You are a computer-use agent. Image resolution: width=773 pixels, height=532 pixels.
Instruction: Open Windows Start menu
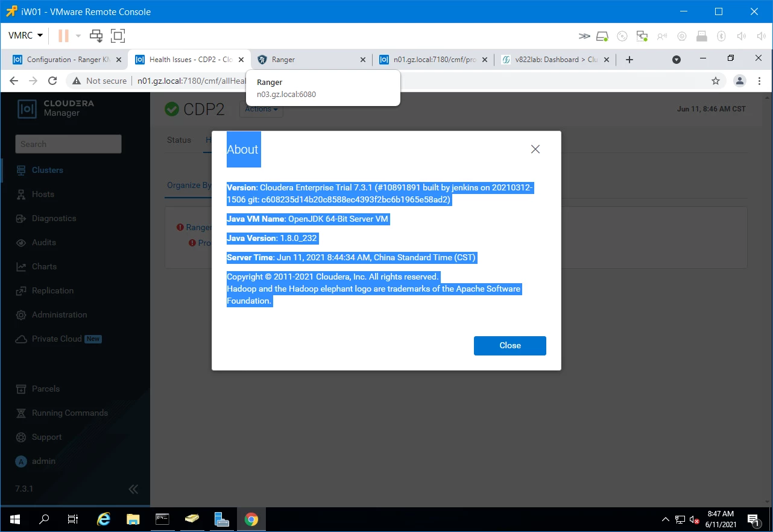click(14, 519)
